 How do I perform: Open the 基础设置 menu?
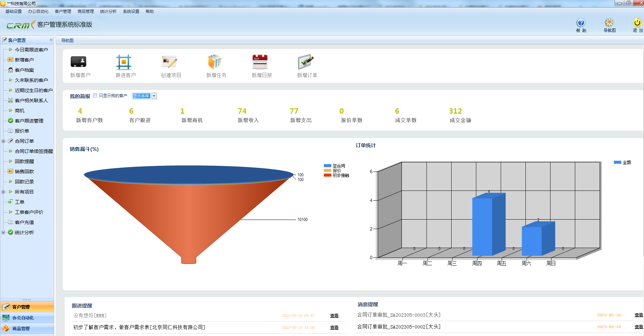(x=14, y=12)
